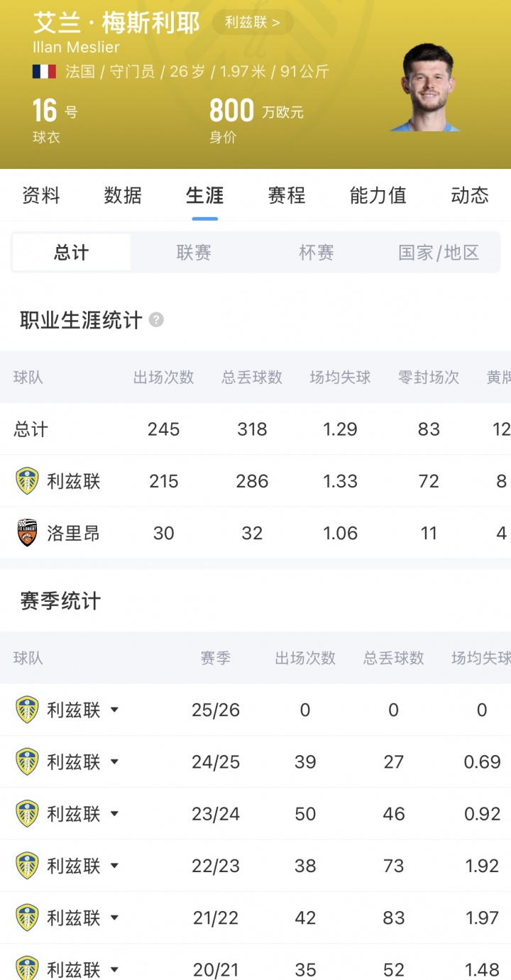This screenshot has width=511, height=980.
Task: Select the 总计 filter segment
Action: click(x=71, y=253)
